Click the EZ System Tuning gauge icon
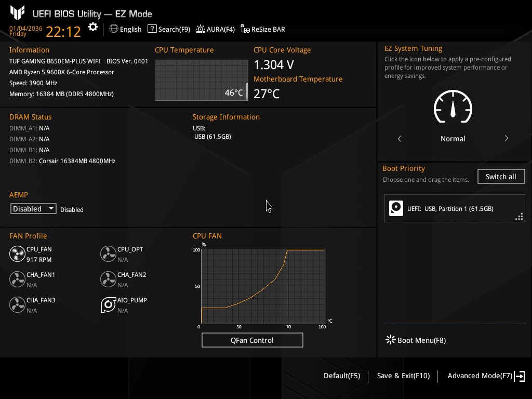The width and height of the screenshot is (532, 399). click(x=453, y=107)
